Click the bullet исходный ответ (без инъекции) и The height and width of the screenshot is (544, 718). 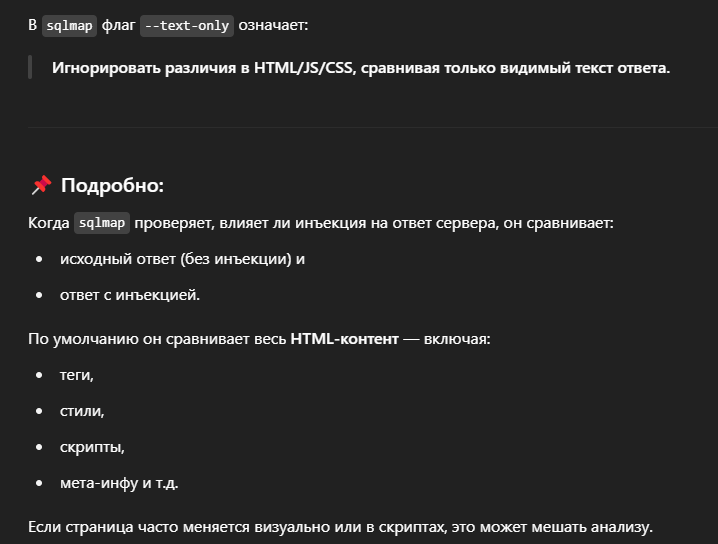click(x=182, y=259)
